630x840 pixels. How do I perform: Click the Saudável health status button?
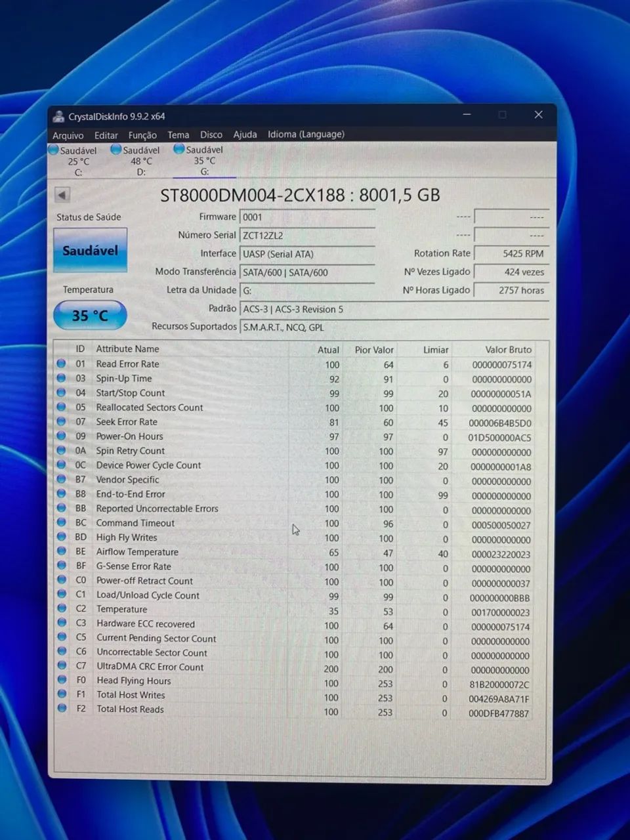(91, 250)
